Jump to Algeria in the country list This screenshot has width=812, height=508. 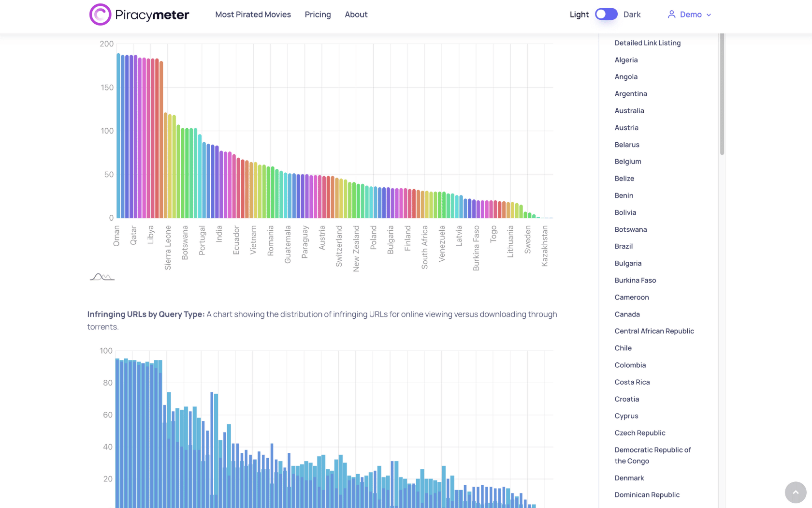coord(626,60)
